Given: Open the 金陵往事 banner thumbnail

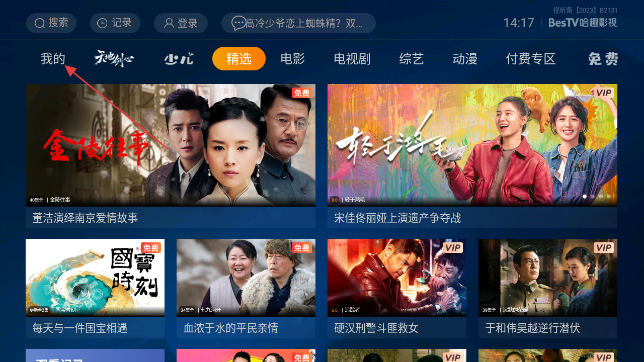Looking at the screenshot, I should click(x=171, y=145).
